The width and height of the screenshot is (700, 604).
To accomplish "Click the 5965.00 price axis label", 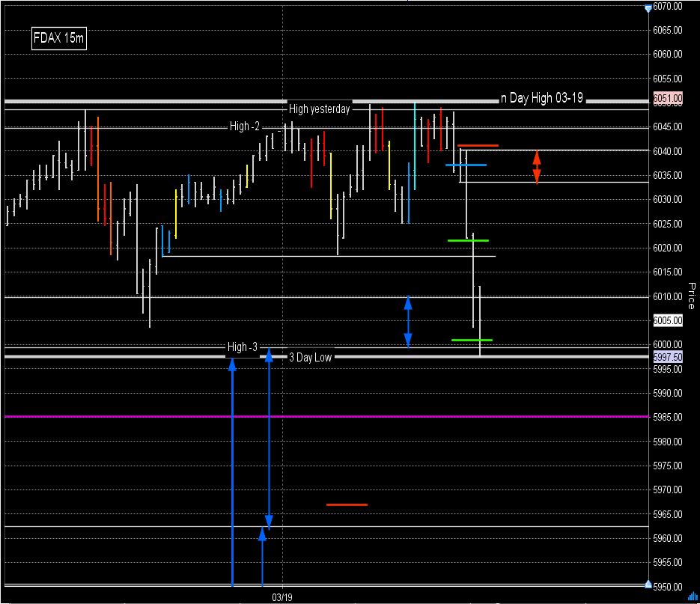I will click(x=668, y=515).
